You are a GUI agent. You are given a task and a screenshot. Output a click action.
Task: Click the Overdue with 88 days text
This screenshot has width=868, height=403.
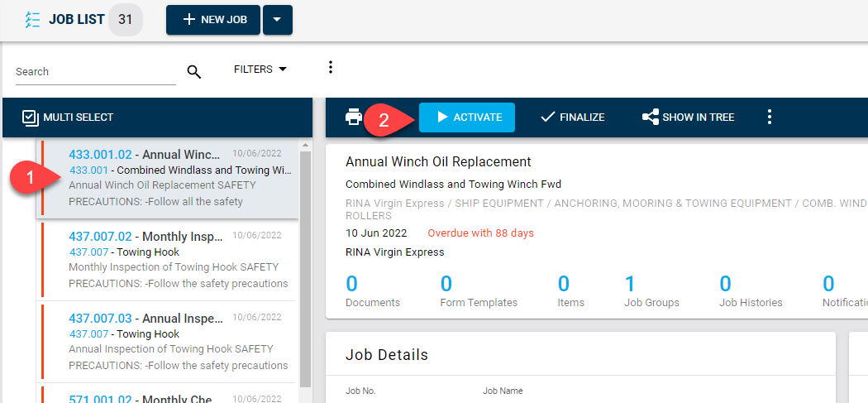click(x=480, y=233)
